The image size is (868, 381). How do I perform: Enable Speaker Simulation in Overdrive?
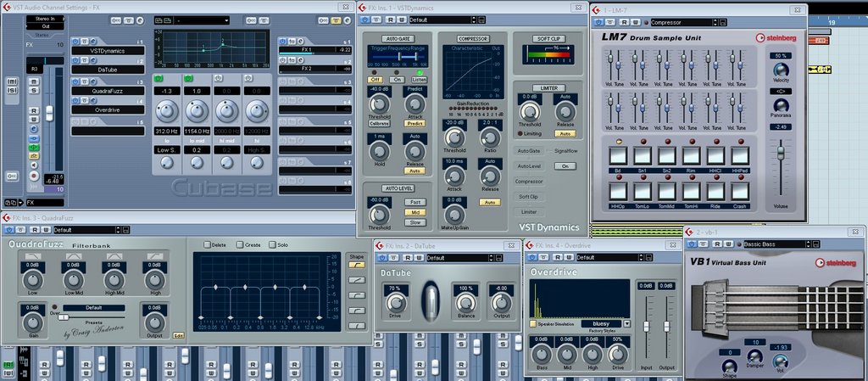(533, 323)
